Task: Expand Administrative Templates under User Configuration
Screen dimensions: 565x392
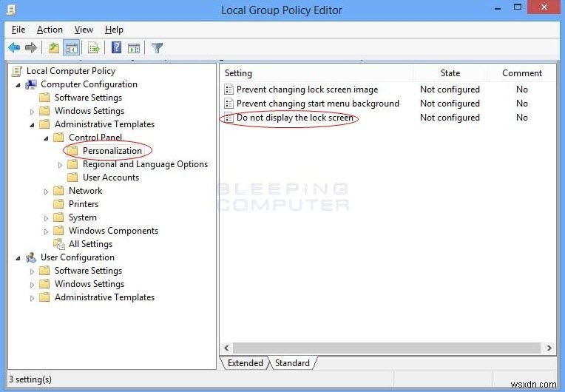Action: [x=32, y=298]
